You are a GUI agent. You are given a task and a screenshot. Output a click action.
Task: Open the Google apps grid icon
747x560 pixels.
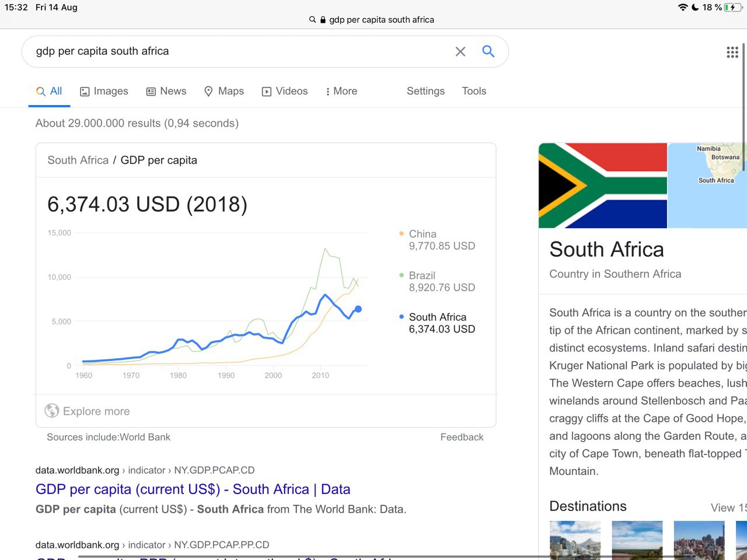click(732, 52)
